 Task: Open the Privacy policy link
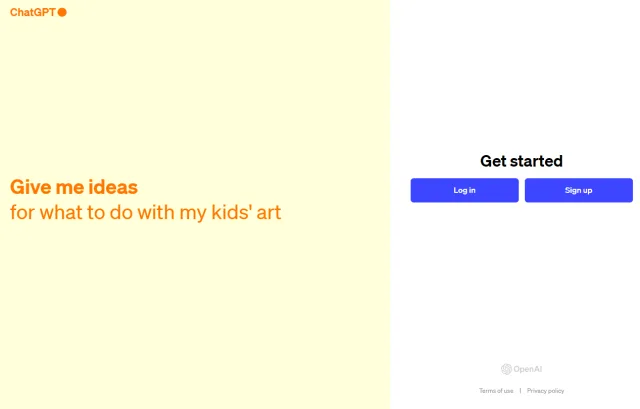(545, 391)
